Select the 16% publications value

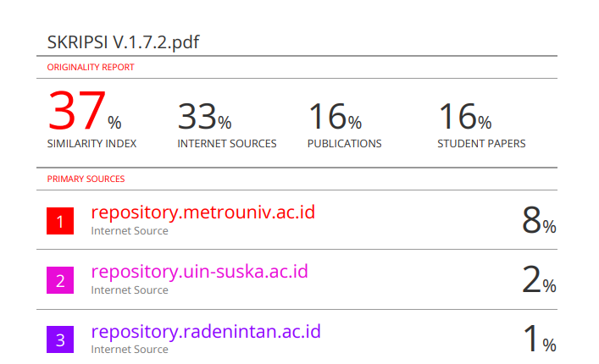[335, 116]
